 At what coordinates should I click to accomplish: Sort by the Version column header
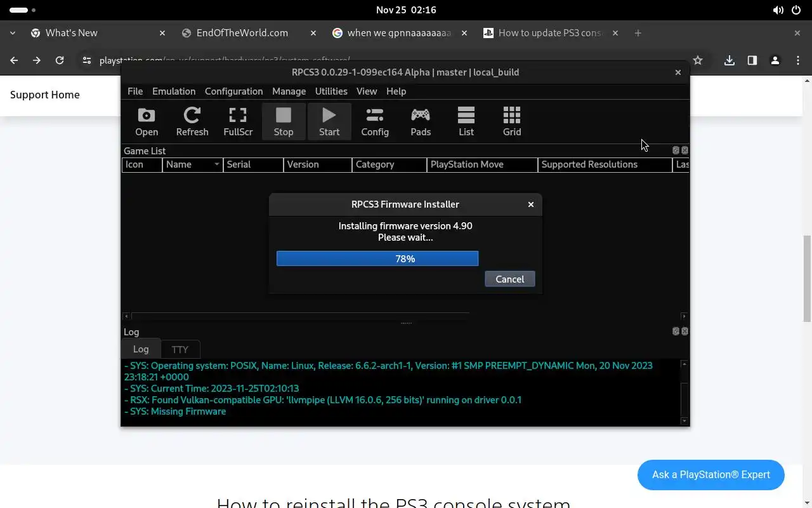(317, 164)
